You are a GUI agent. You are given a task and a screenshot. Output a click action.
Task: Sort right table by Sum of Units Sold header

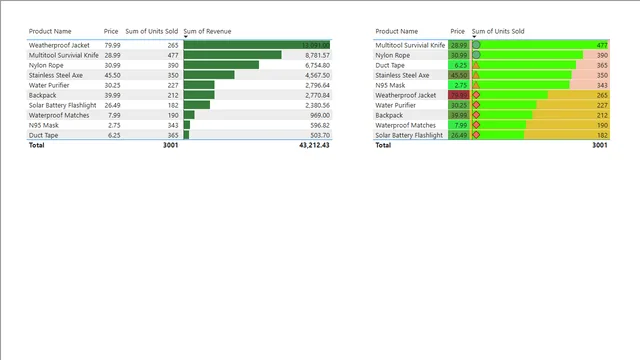pyautogui.click(x=498, y=31)
